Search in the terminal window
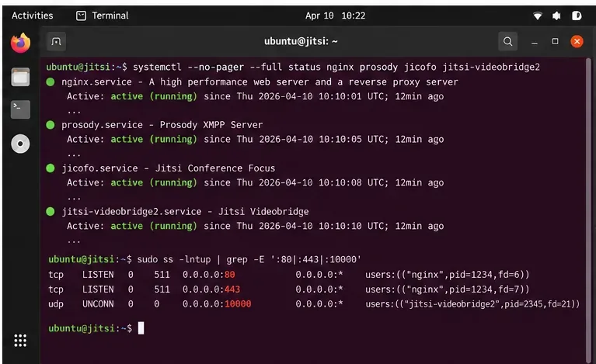The width and height of the screenshot is (596, 364). 508,41
